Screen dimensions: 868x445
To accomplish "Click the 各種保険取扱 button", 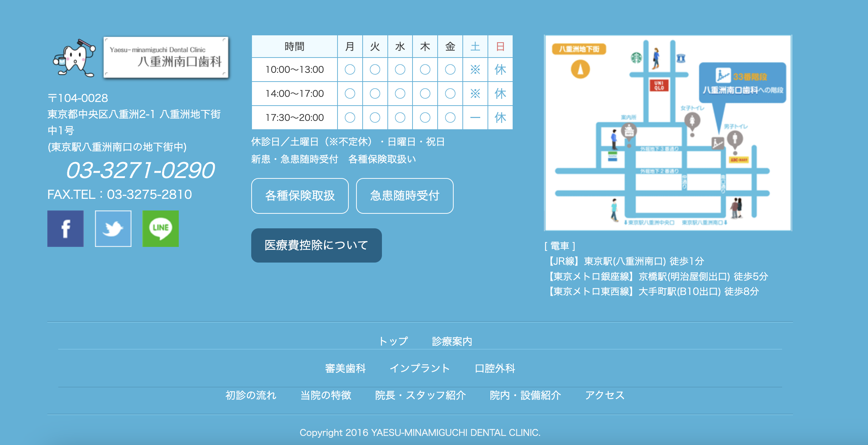I will (300, 196).
